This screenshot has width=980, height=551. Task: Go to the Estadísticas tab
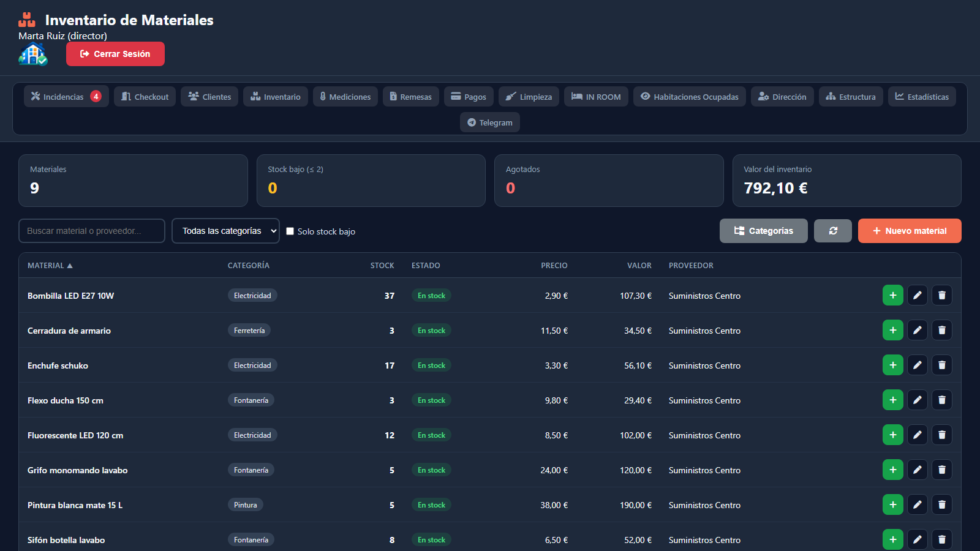(922, 97)
